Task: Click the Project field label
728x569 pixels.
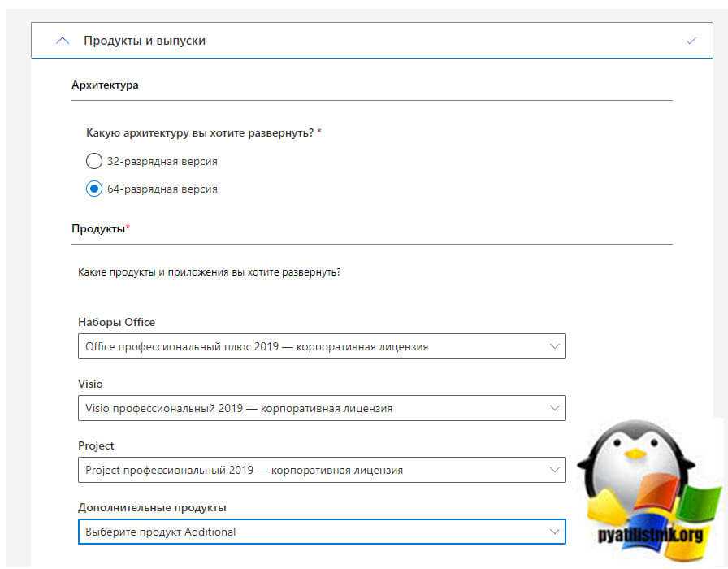Action: point(96,446)
